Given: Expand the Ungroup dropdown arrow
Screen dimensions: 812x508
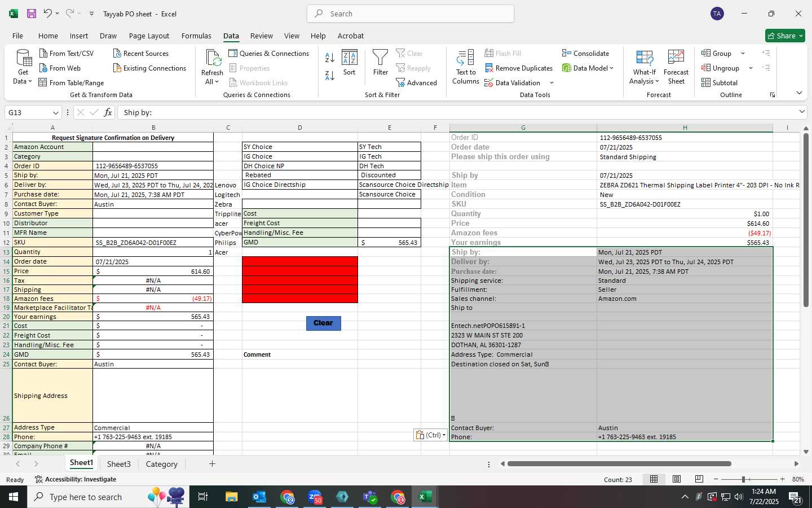Looking at the screenshot, I should click(751, 68).
